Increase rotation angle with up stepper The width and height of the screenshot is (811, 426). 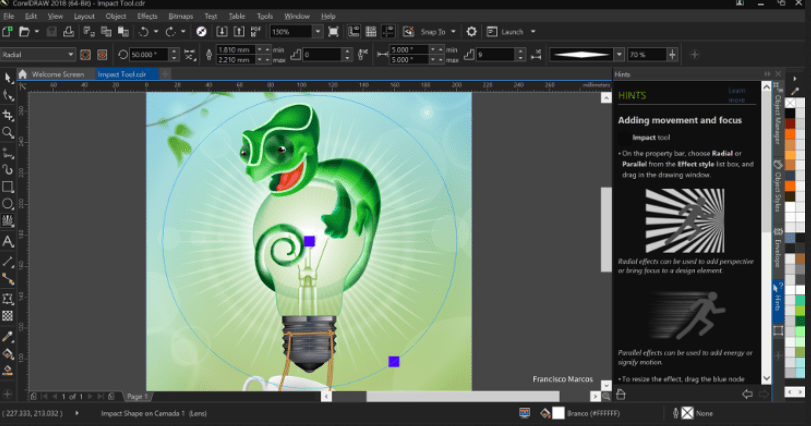(x=174, y=51)
